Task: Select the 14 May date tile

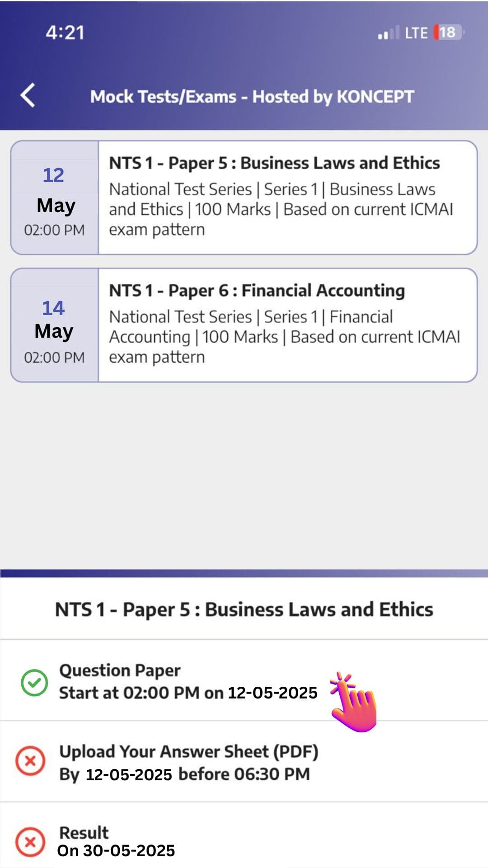Action: (55, 325)
